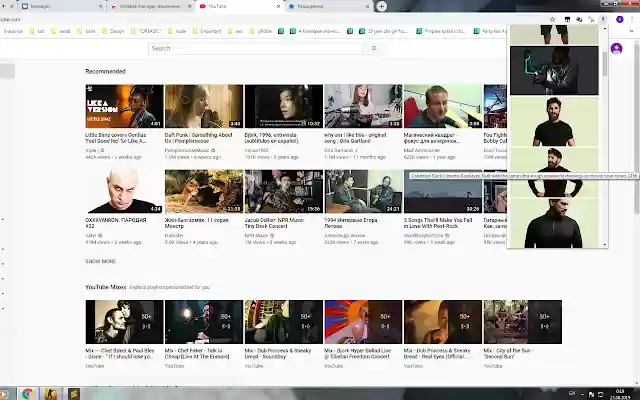Viewport: 640px width, 400px height.
Task: Open the jsfiddle bookmarks folder
Action: tap(261, 31)
